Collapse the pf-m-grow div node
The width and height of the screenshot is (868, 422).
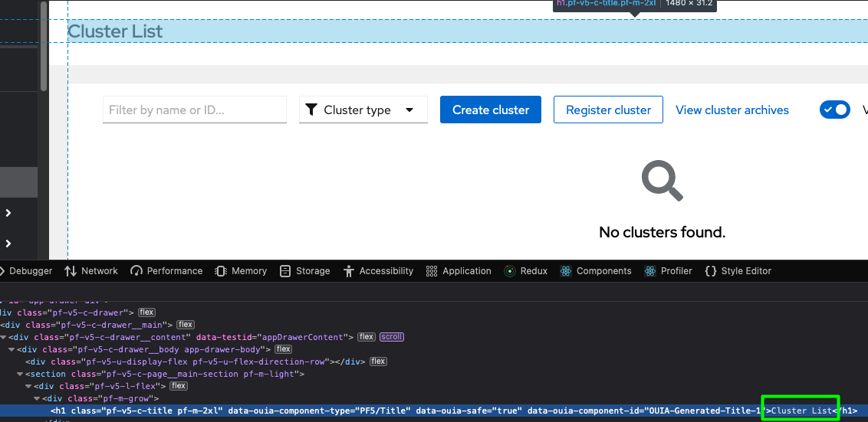[37, 398]
